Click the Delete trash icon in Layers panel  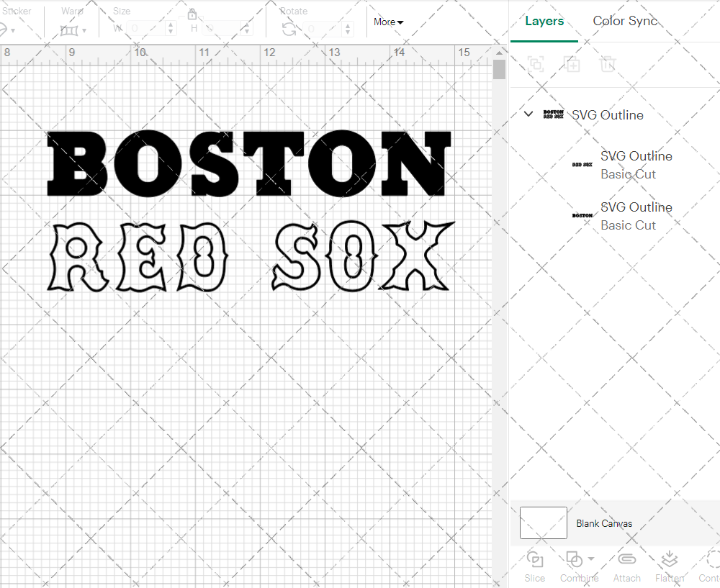click(608, 64)
